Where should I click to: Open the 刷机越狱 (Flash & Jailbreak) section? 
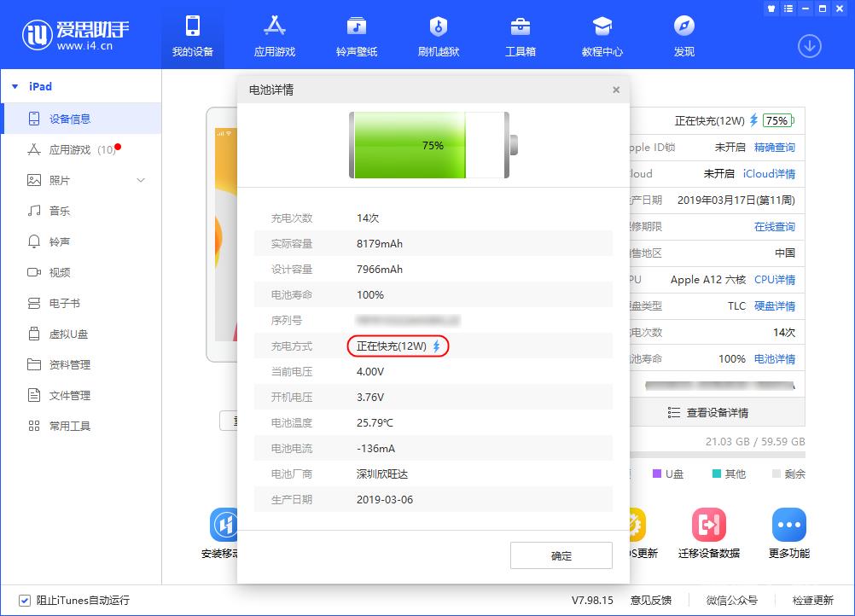pos(438,34)
